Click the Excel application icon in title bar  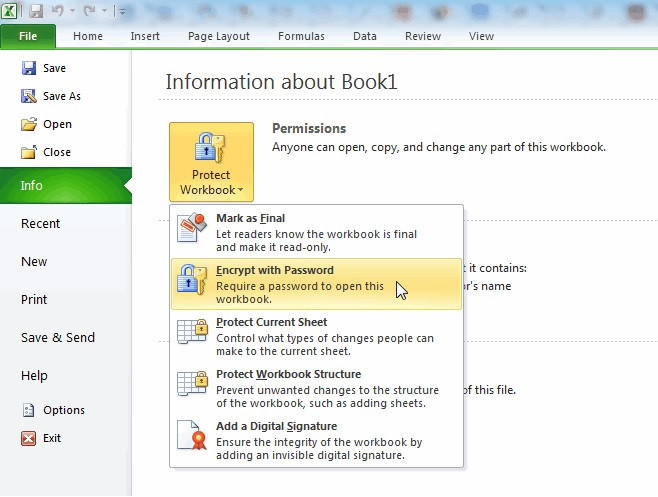click(x=11, y=11)
